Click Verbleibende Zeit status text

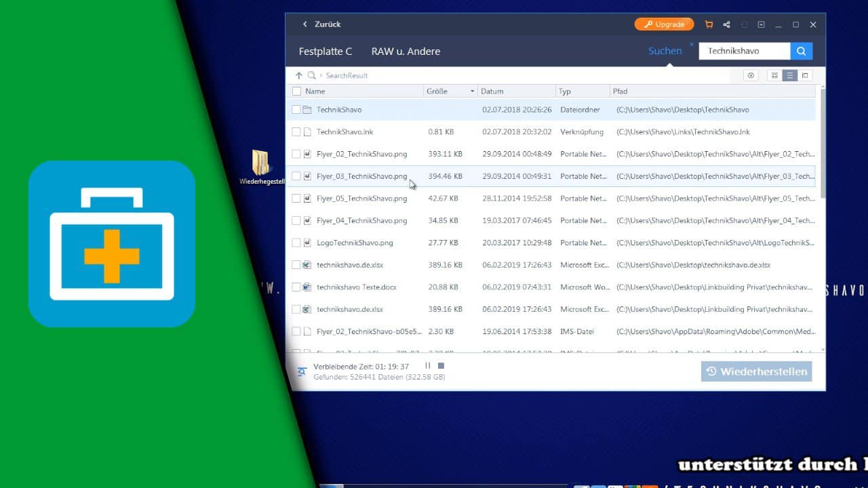(x=361, y=367)
